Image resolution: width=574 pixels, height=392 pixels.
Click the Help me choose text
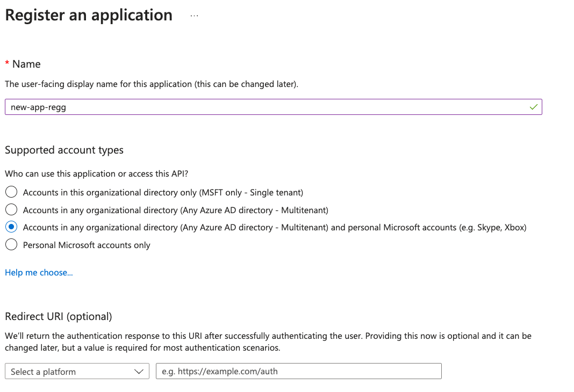[x=38, y=272]
